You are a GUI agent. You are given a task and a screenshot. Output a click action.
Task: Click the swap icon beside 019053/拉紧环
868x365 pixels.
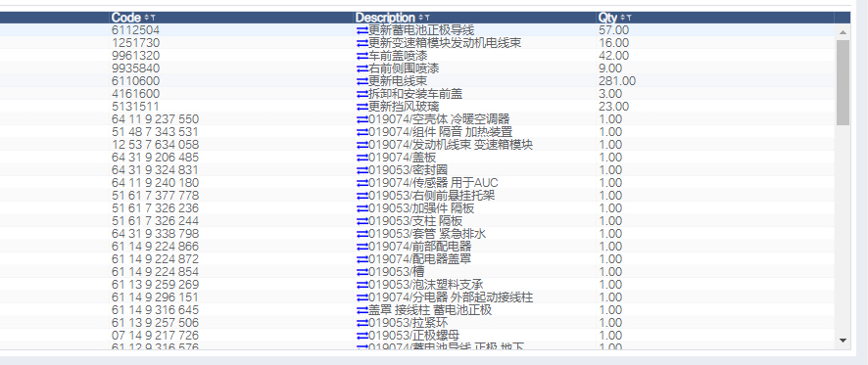tap(362, 323)
